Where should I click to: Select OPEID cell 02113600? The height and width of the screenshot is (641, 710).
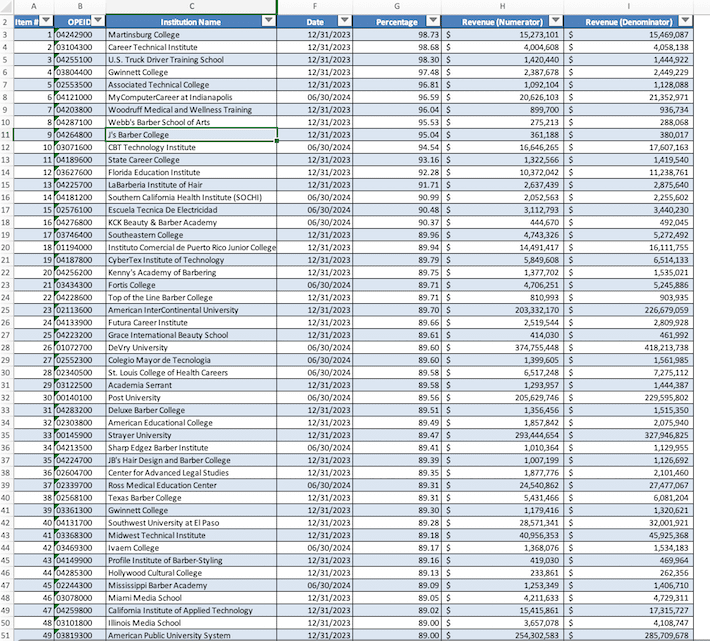pos(80,310)
